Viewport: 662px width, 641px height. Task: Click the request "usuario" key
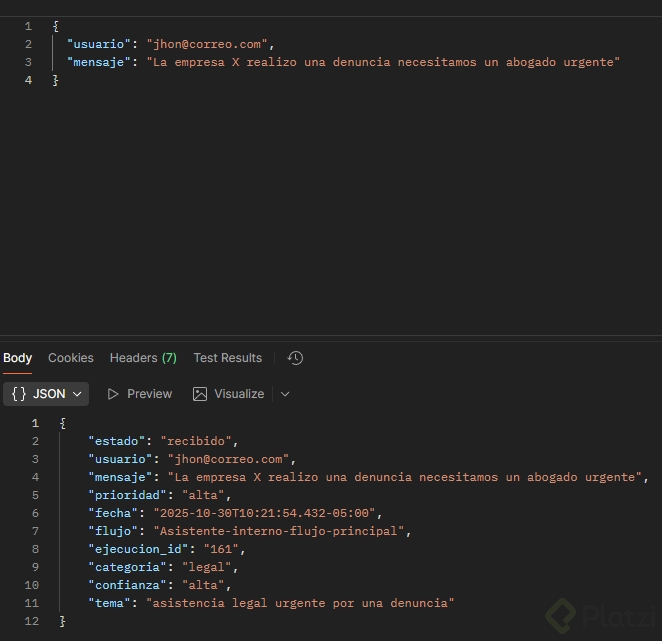click(99, 44)
